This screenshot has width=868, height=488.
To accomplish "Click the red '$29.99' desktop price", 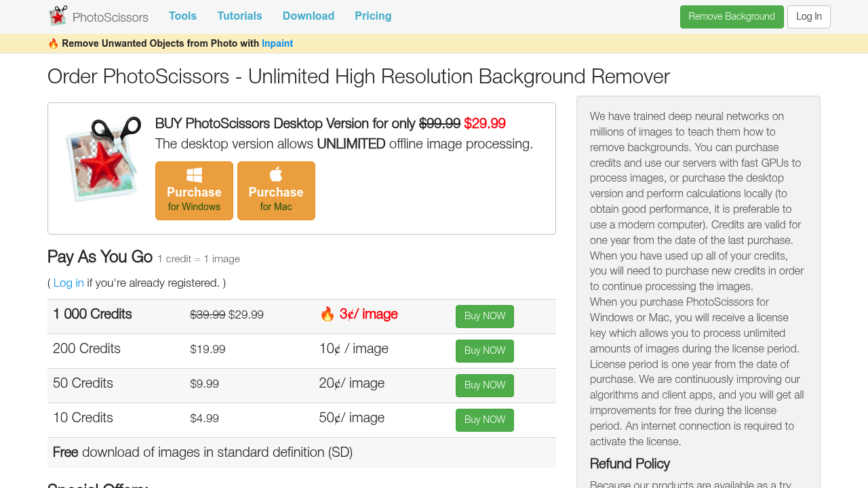I will tap(485, 124).
